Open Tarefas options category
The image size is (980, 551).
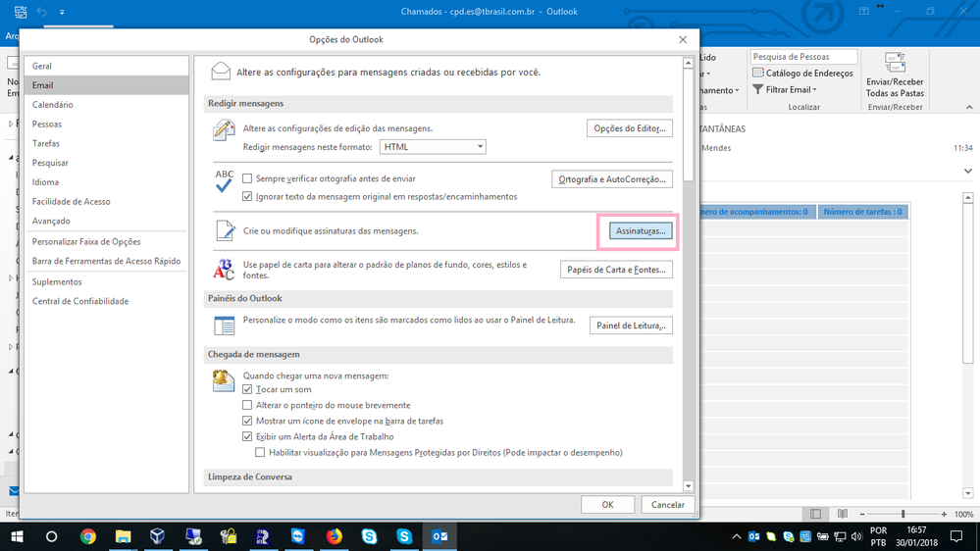pos(106,143)
